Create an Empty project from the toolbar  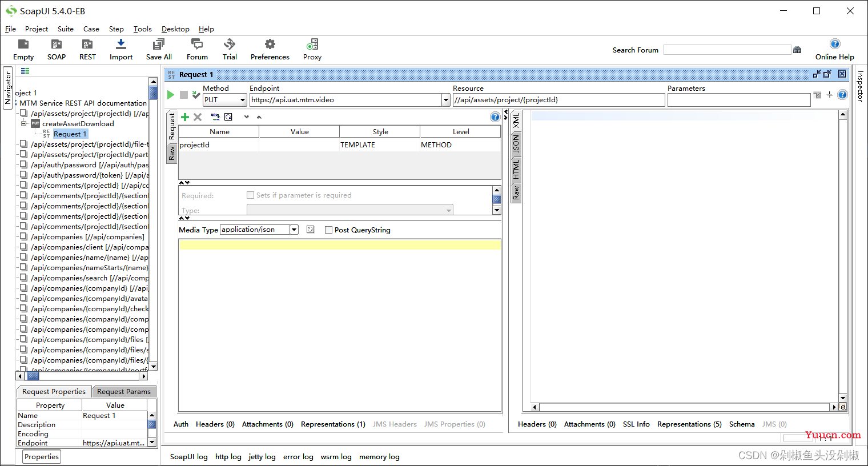23,50
